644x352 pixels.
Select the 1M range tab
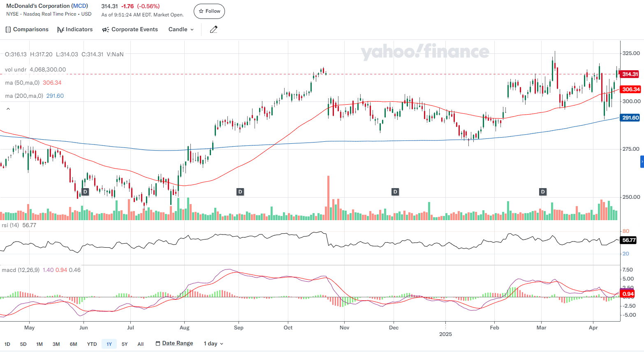pyautogui.click(x=39, y=344)
